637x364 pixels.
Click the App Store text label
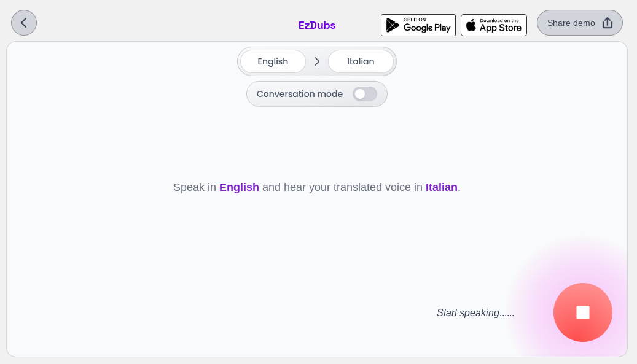tap(501, 28)
